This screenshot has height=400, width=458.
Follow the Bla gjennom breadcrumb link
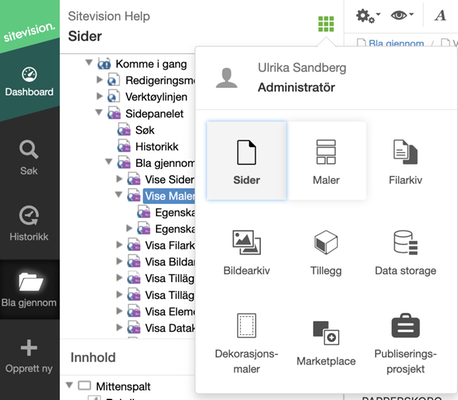[396, 43]
